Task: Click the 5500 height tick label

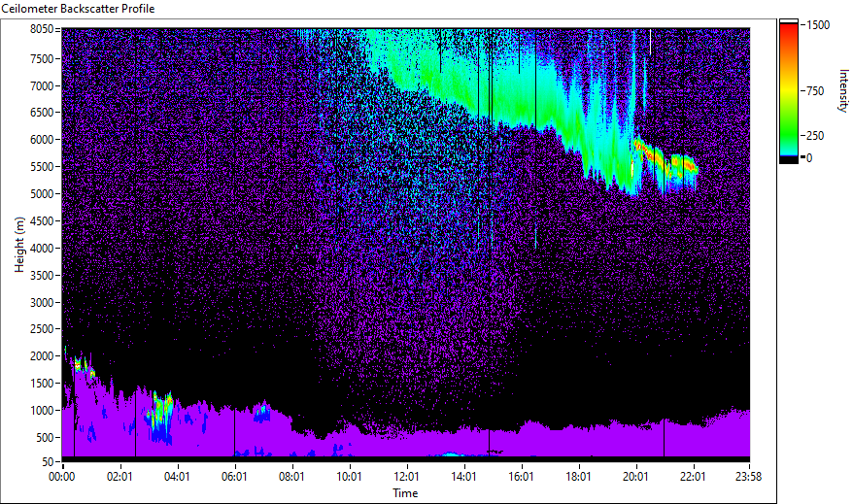Action: 42,167
